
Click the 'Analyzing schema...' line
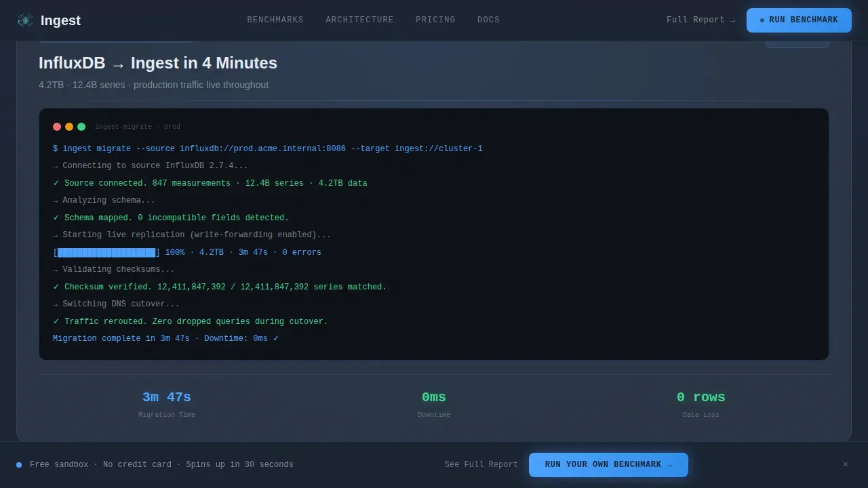[104, 200]
